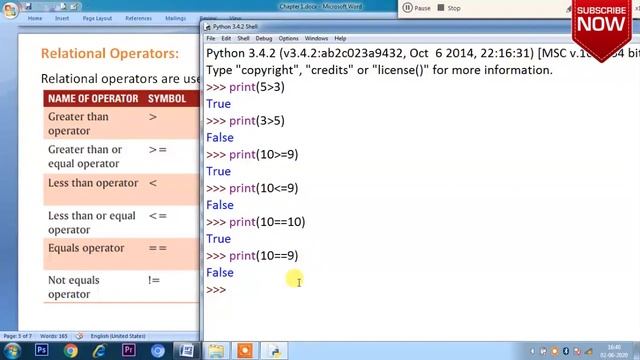
Task: Click the network signal icon in system tray
Action: point(589,351)
